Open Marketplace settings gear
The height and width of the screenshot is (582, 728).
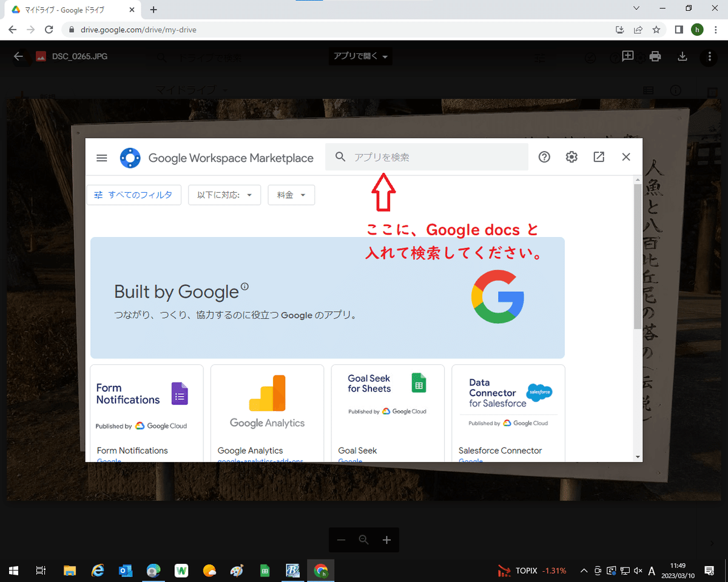(x=571, y=157)
